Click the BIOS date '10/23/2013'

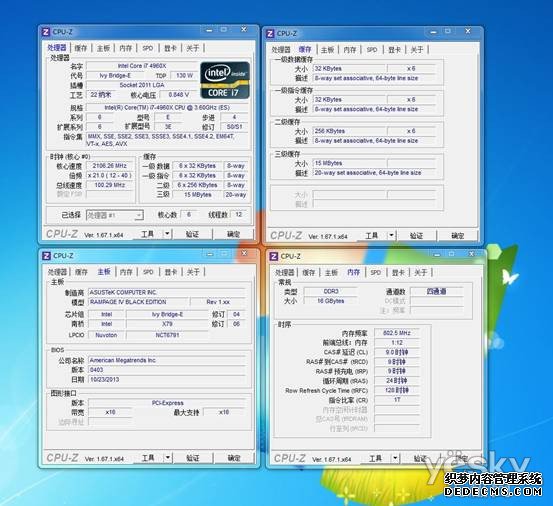166,379
